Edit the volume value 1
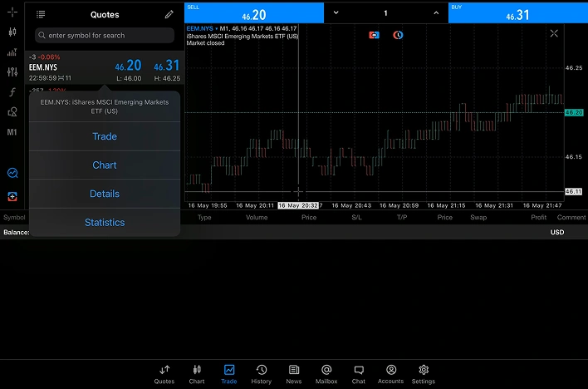This screenshot has width=588, height=389. tap(385, 13)
